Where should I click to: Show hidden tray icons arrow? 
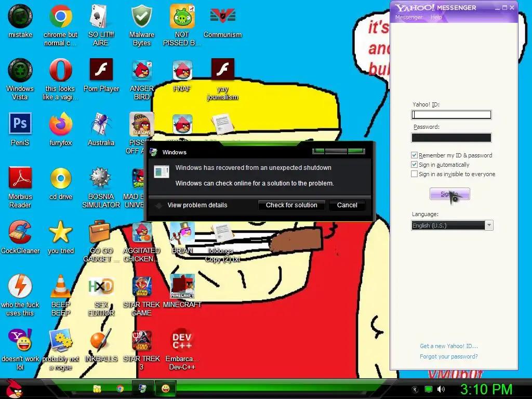(415, 389)
